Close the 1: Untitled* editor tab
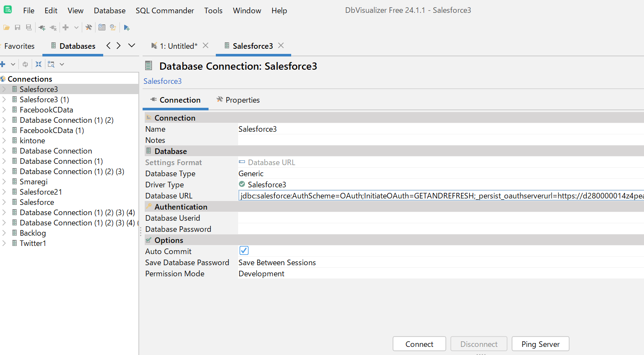 pyautogui.click(x=206, y=45)
